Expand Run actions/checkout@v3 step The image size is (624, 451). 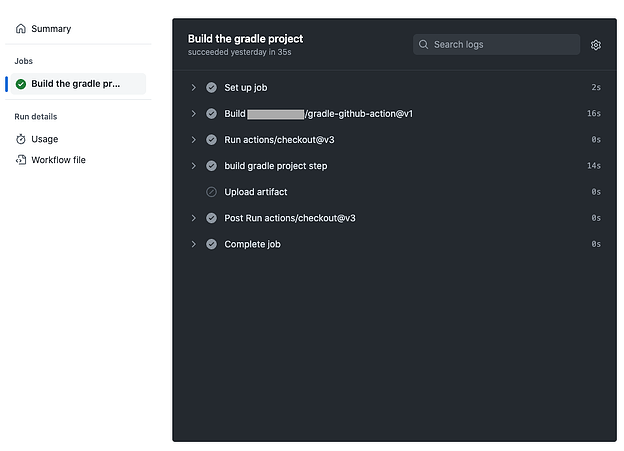click(x=193, y=140)
